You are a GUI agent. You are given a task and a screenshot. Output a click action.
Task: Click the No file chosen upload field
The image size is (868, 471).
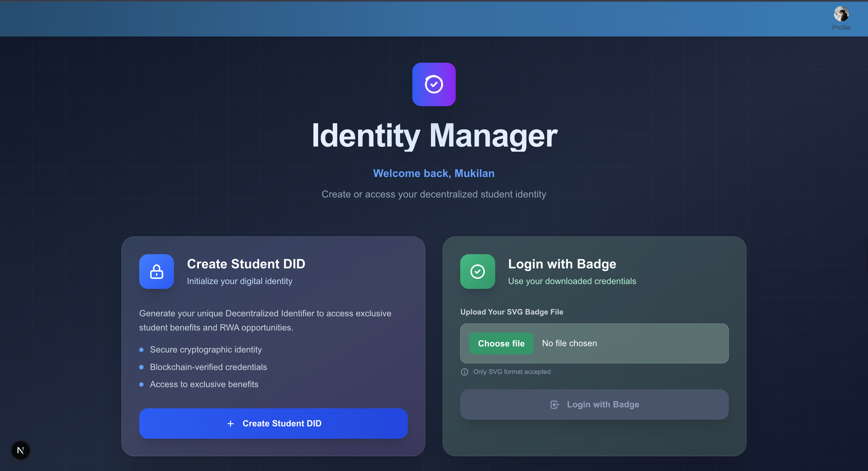[x=569, y=343]
